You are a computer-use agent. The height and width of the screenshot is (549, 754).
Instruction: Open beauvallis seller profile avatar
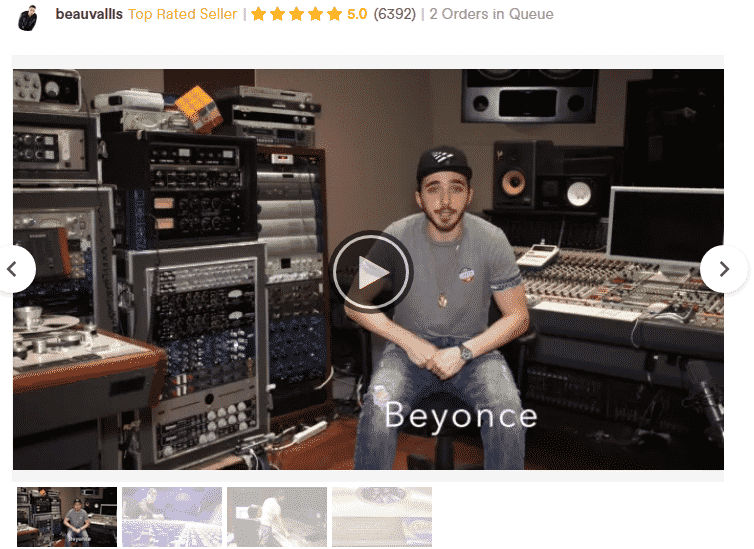coord(27,18)
